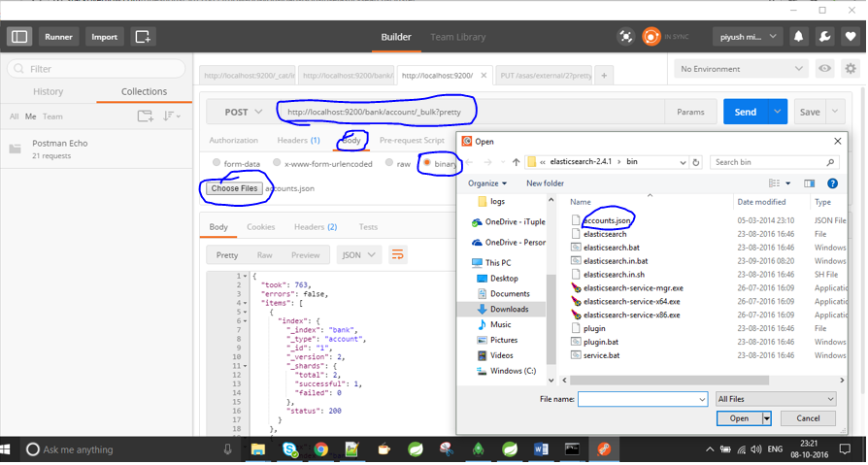Select the binary body radio
This screenshot has width=868, height=465.
[427, 163]
